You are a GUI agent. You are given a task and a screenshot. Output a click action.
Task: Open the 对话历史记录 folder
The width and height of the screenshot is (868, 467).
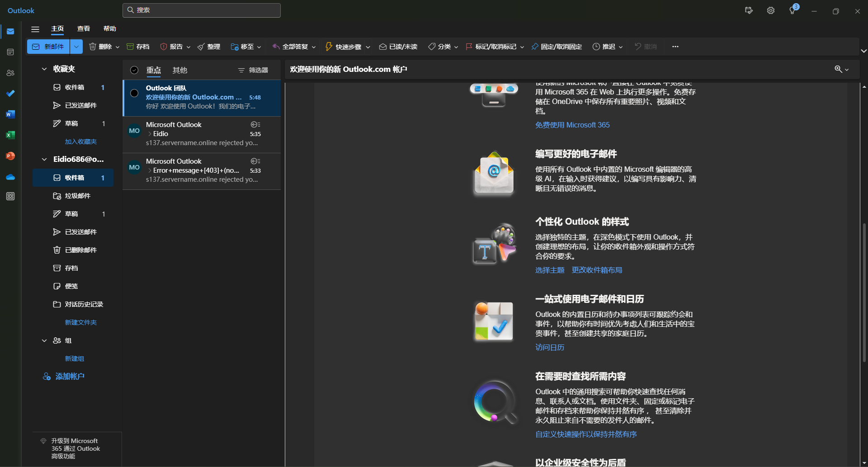tap(73, 304)
